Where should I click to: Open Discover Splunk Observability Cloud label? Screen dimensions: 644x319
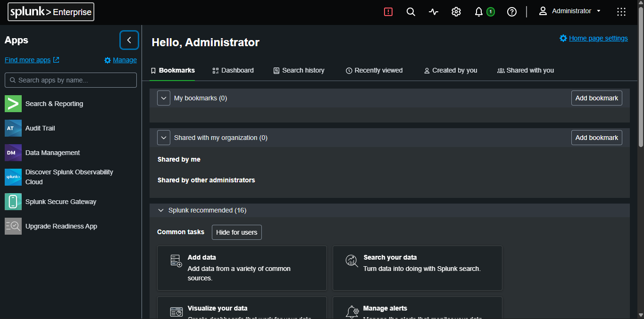69,177
